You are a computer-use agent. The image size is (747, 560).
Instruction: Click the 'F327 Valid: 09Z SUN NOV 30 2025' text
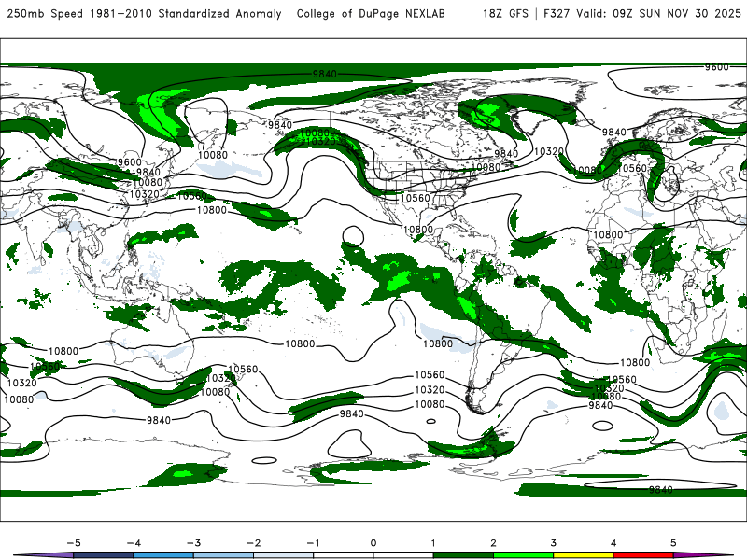[x=642, y=14]
